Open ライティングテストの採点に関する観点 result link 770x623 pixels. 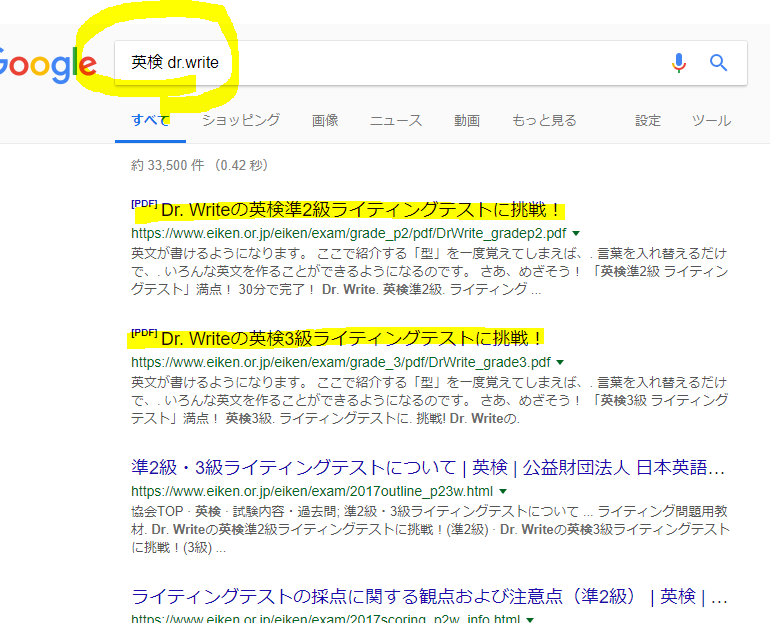coord(429,596)
